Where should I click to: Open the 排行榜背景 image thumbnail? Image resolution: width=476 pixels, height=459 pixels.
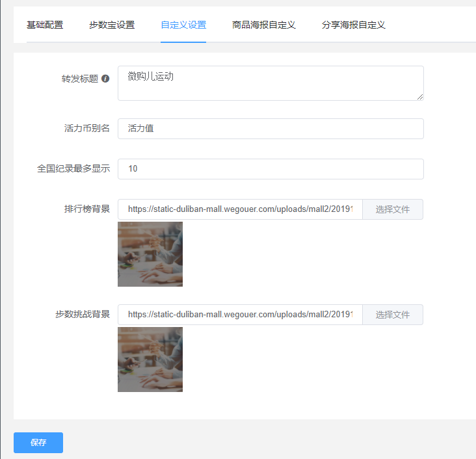tap(150, 254)
